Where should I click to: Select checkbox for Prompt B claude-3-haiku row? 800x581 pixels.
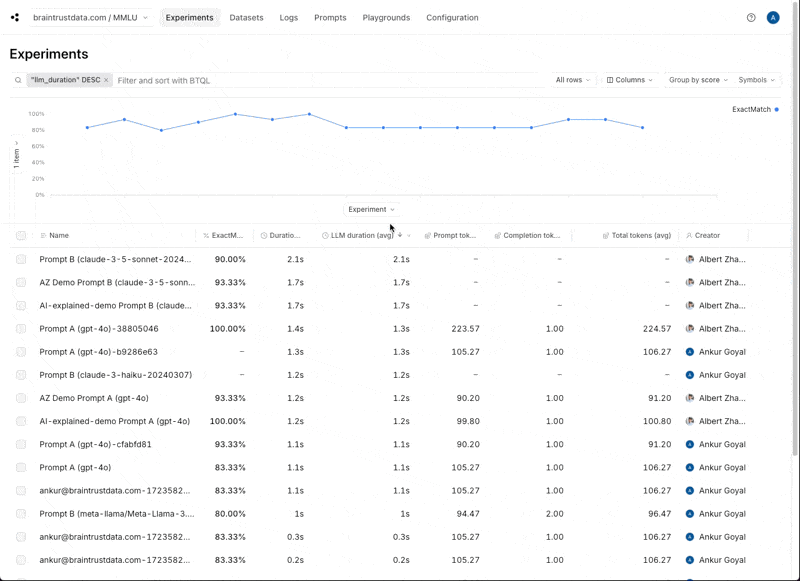click(21, 375)
